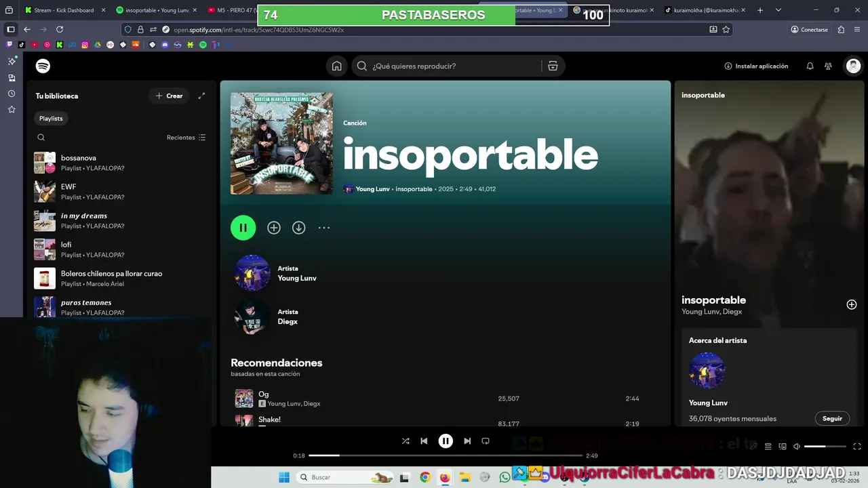Open Boleros chilenos pa llorar curao playlist
This screenshot has height=488, width=868.
pyautogui.click(x=121, y=279)
